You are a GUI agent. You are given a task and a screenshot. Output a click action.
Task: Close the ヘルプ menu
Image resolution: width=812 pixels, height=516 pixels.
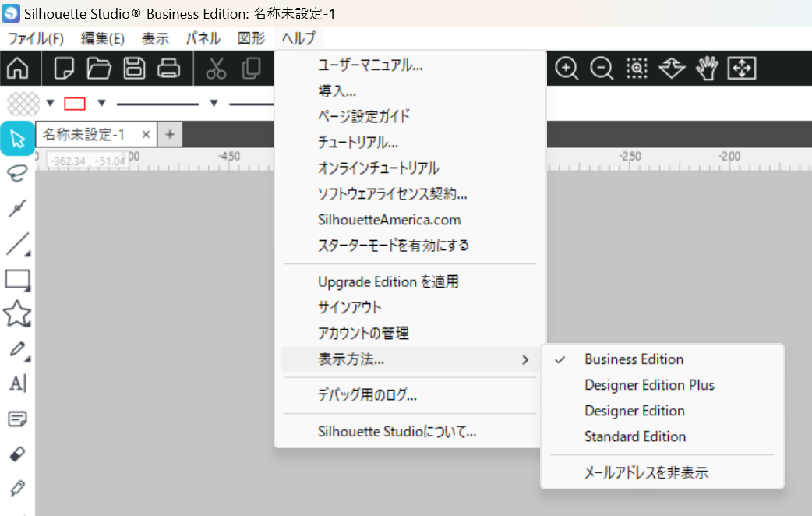[298, 38]
